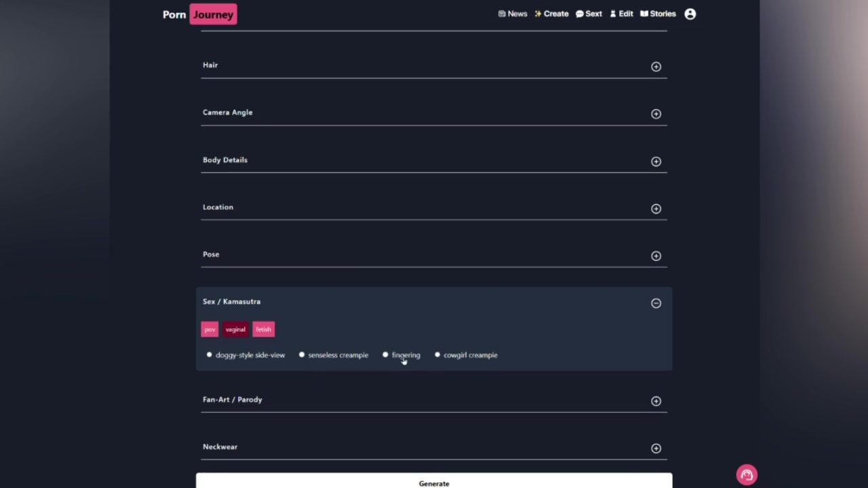Click the plus icon beside Neckwear
Screen dimensions: 868x488
pyautogui.click(x=656, y=448)
